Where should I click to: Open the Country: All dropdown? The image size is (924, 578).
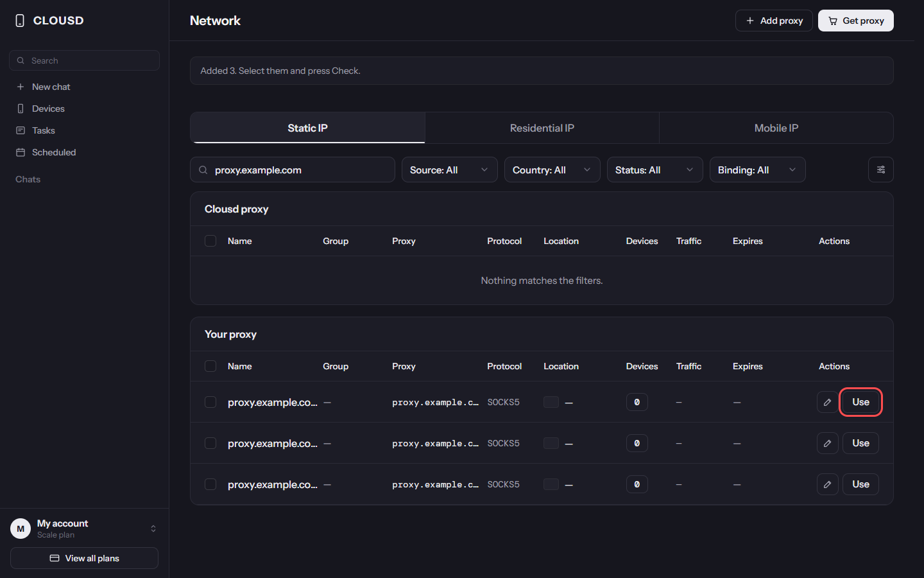pos(552,170)
